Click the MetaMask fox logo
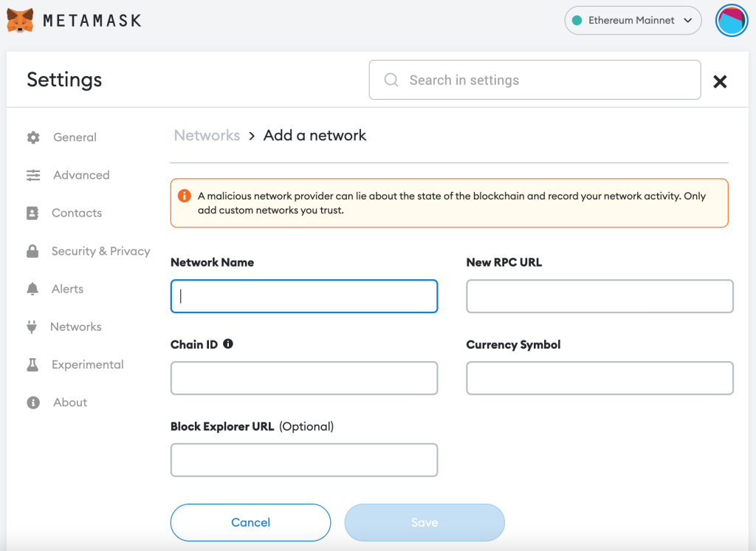 click(20, 20)
